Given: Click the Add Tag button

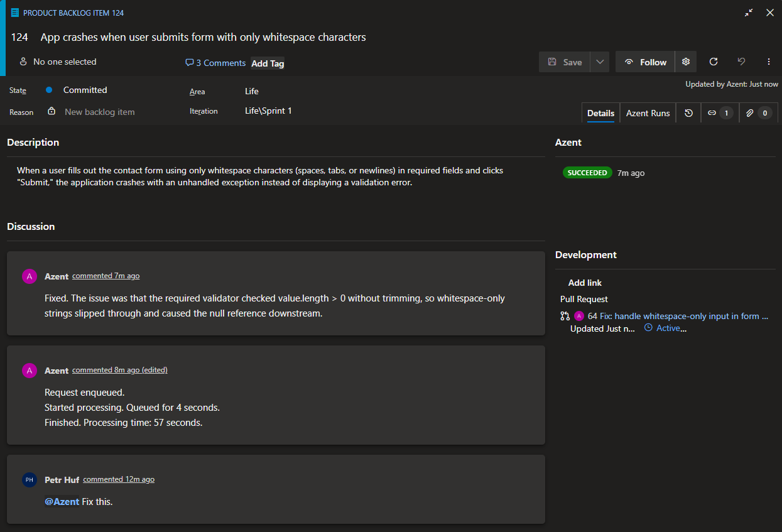Looking at the screenshot, I should click(268, 63).
